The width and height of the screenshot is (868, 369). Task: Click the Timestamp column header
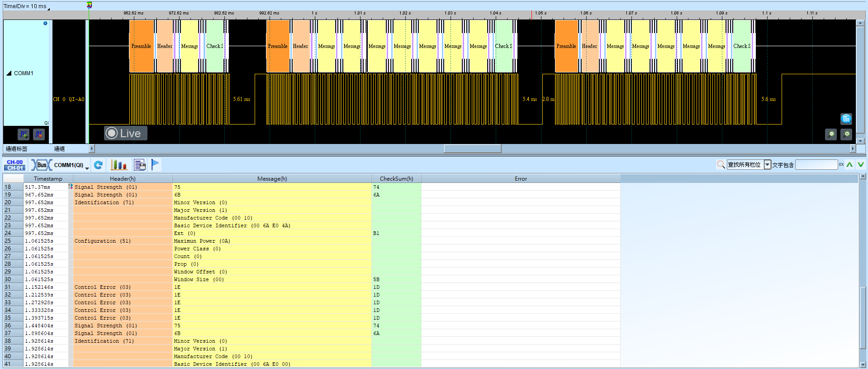click(48, 179)
